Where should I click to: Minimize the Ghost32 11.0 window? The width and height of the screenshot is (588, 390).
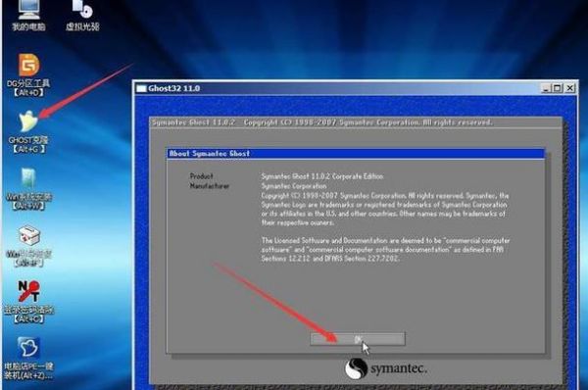[546, 88]
